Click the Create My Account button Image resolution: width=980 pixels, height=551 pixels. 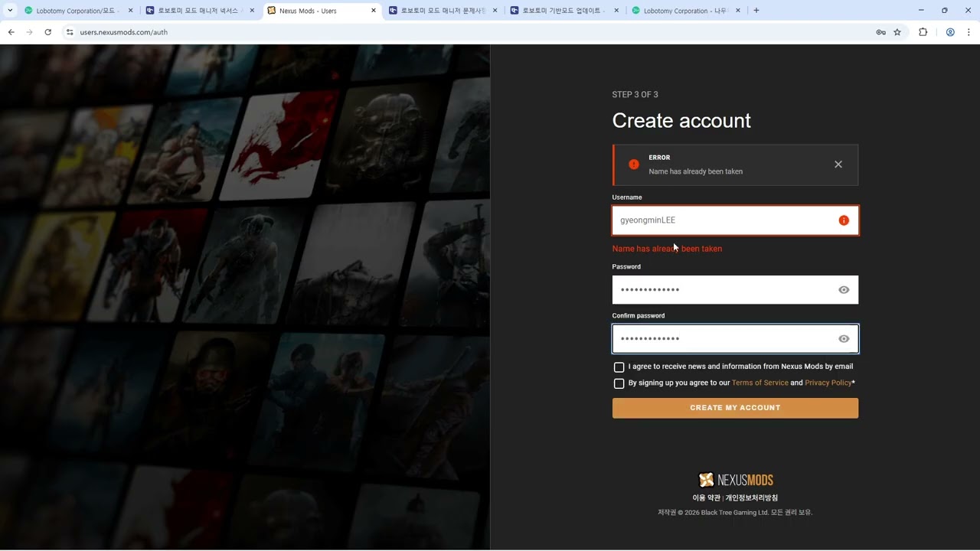click(735, 408)
